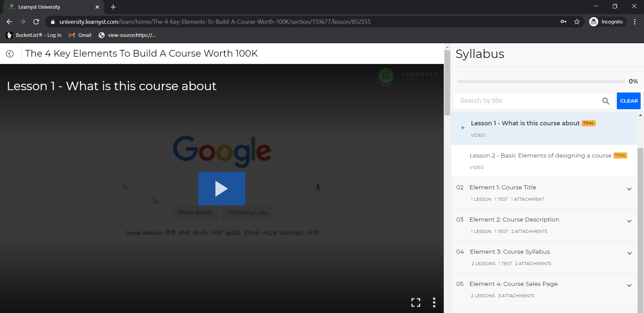Click '2 ATTACHMENTS' under Element 2
The width and height of the screenshot is (644, 313).
(x=529, y=232)
